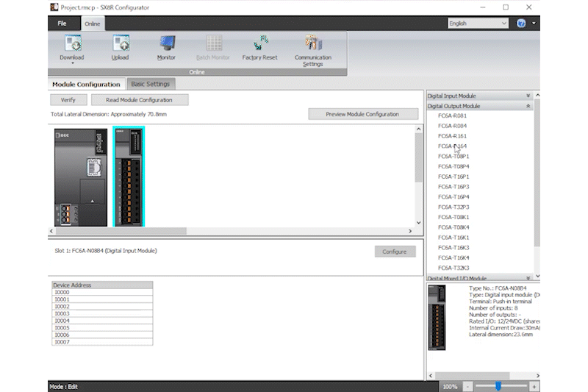Screen dimensions: 588x392
Task: Select FC6A-R084 in the module list
Action: [452, 126]
